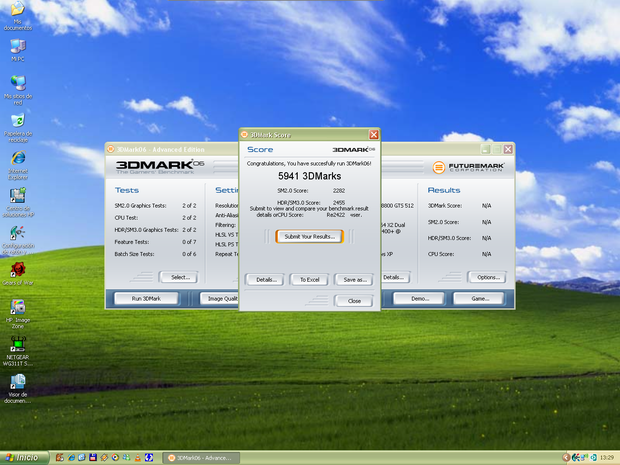
Task: Open the Papelera de reciclaje icon
Action: [16, 122]
